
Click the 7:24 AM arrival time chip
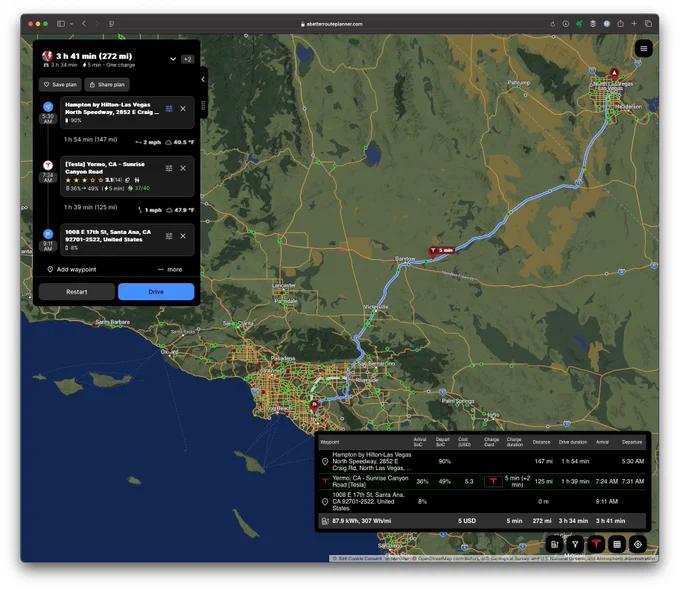point(48,178)
